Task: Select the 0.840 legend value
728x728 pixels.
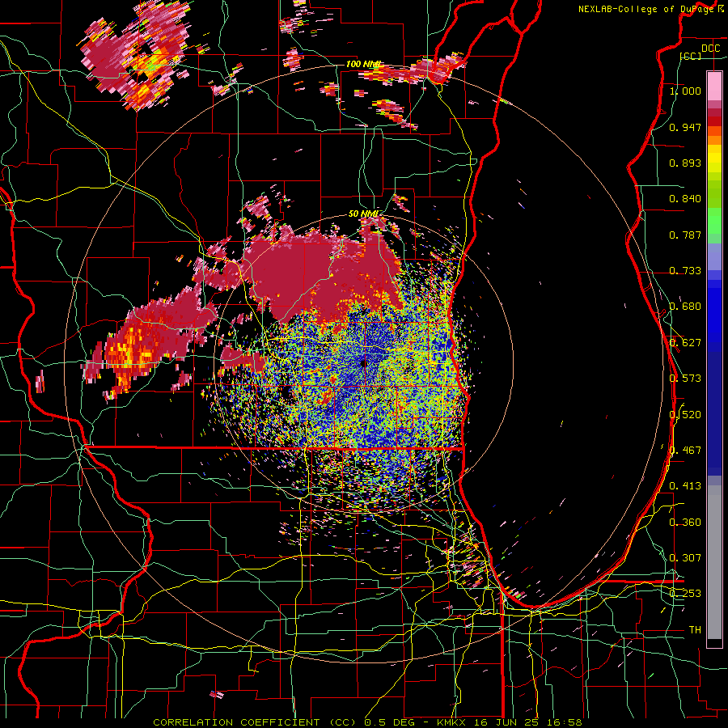Action: click(x=685, y=199)
